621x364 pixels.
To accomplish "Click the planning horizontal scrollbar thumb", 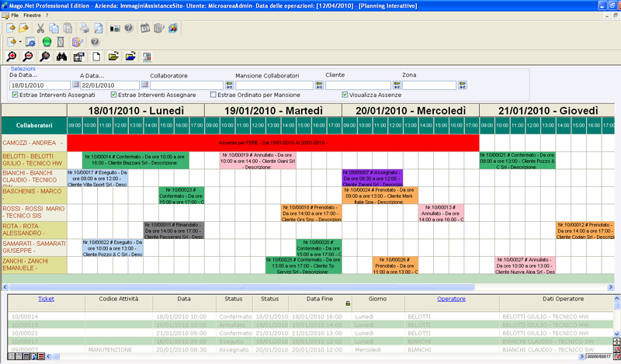I will pos(241,287).
